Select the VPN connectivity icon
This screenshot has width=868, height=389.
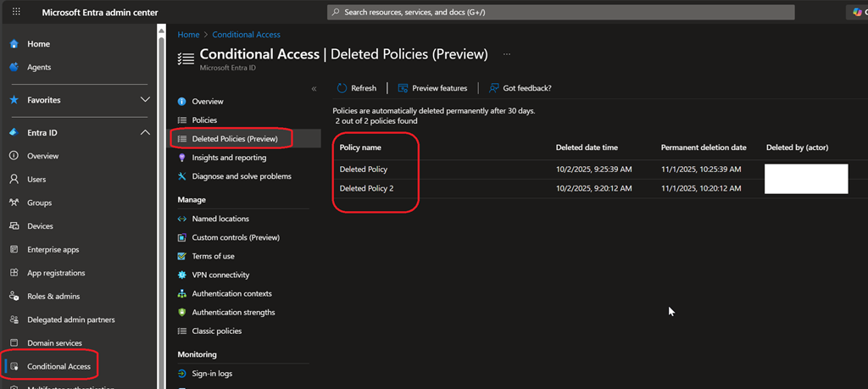click(x=182, y=275)
